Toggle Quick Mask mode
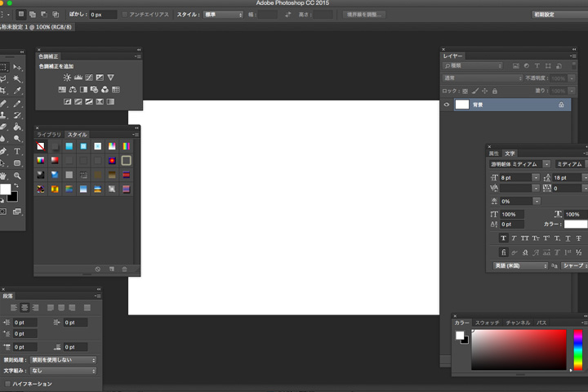 coord(3,212)
